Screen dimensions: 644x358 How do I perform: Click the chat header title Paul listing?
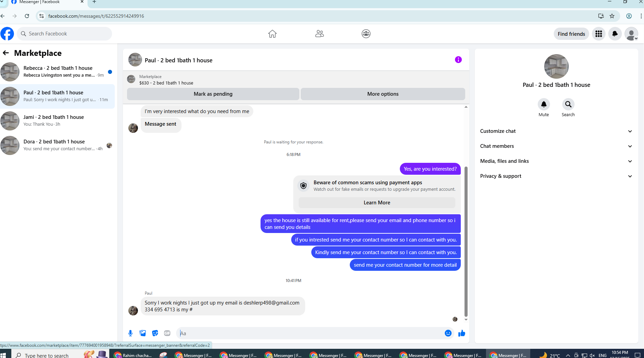[x=178, y=60]
